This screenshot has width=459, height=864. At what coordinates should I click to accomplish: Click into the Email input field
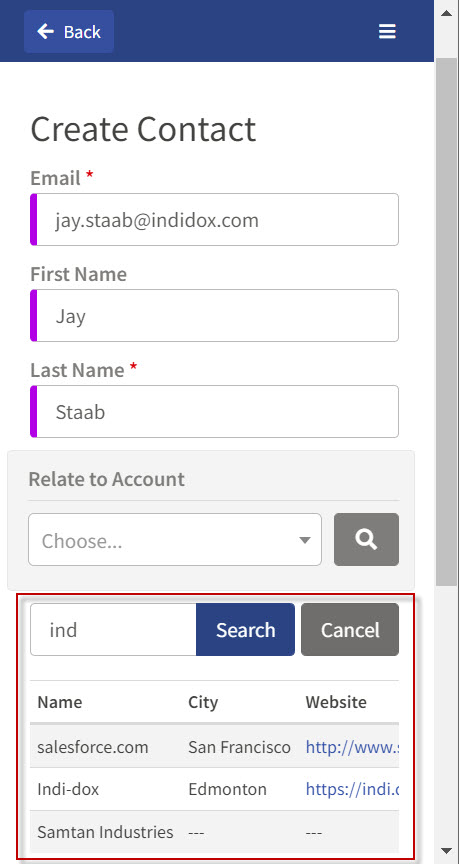(214, 219)
